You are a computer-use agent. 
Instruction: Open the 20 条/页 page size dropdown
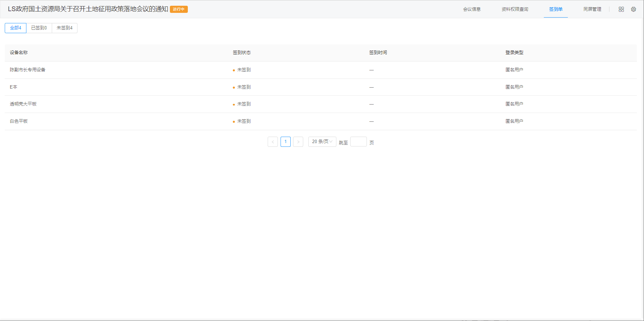322,142
